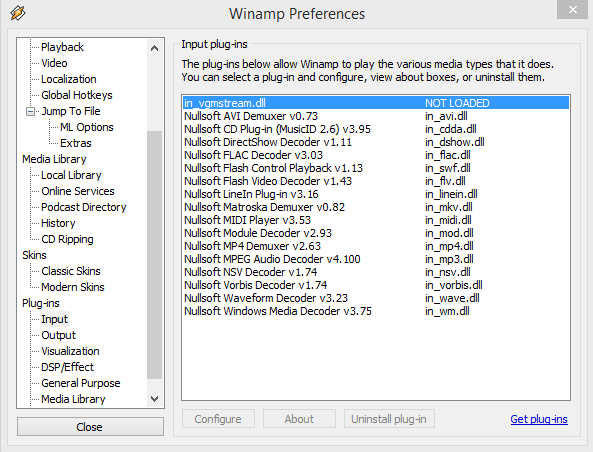The width and height of the screenshot is (593, 452).
Task: Open DSP/Effect plug-ins section
Action: tap(67, 367)
